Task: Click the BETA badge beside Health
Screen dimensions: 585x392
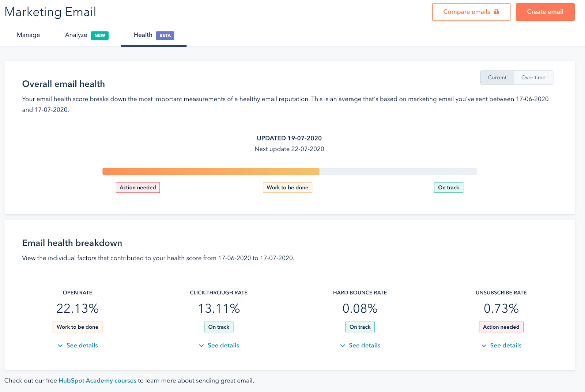Action: (x=165, y=35)
